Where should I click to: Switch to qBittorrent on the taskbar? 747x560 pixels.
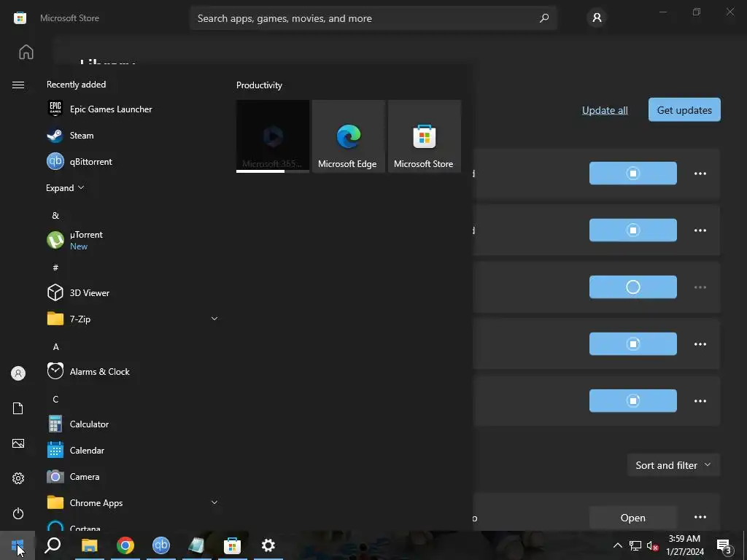point(161,545)
